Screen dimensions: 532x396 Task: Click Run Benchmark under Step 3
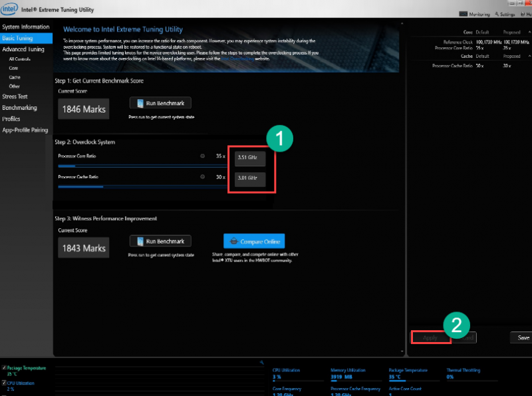pyautogui.click(x=160, y=242)
